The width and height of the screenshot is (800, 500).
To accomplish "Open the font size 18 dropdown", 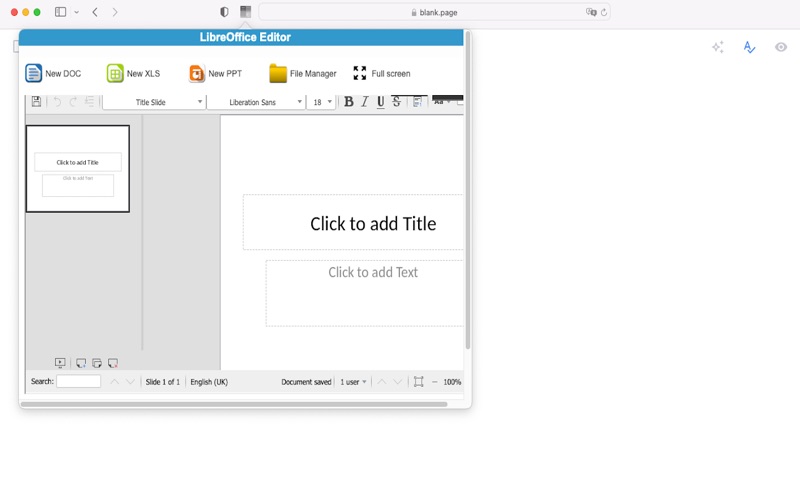I will 321,102.
